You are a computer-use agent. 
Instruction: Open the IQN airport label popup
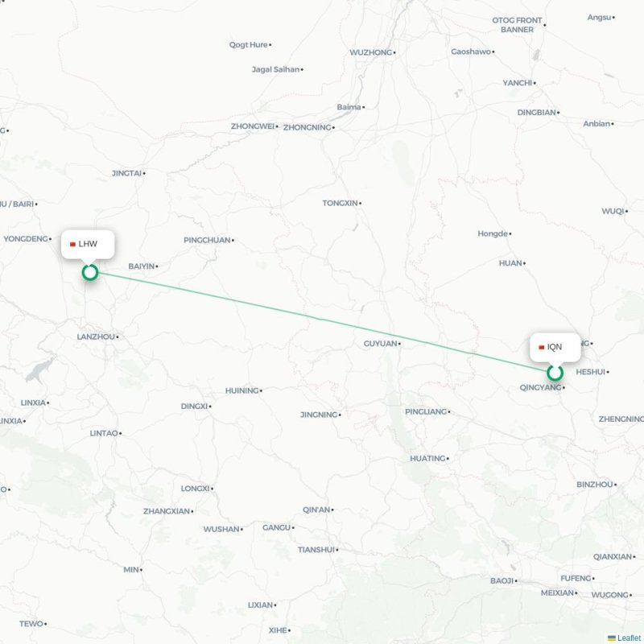tap(555, 348)
